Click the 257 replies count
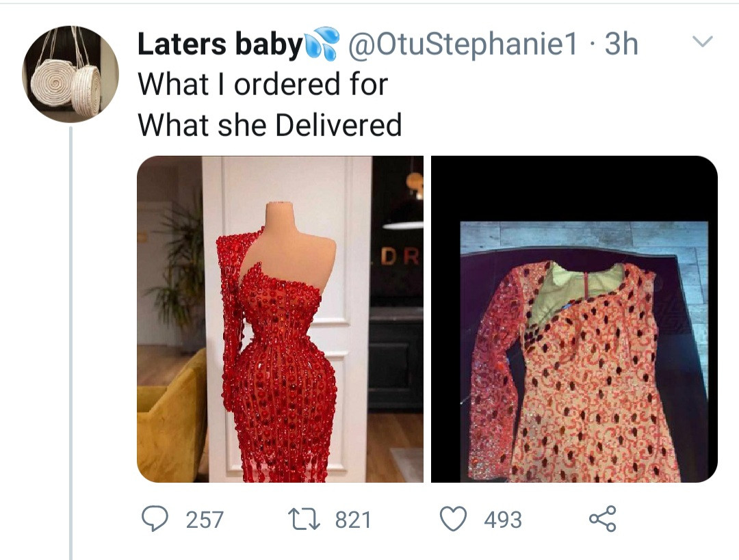739x560 pixels. 204,520
